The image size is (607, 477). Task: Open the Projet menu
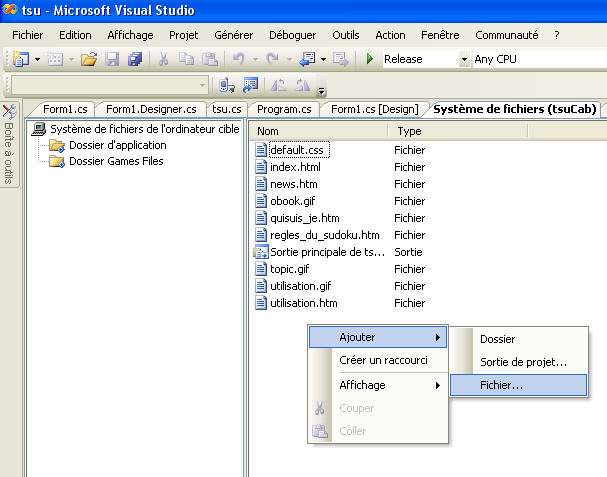(183, 35)
